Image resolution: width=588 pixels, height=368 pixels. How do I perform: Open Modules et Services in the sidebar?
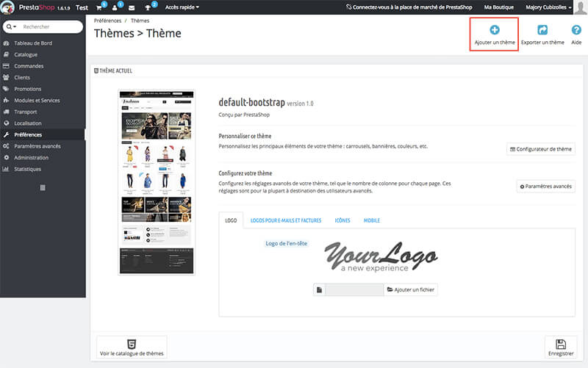pyautogui.click(x=37, y=100)
